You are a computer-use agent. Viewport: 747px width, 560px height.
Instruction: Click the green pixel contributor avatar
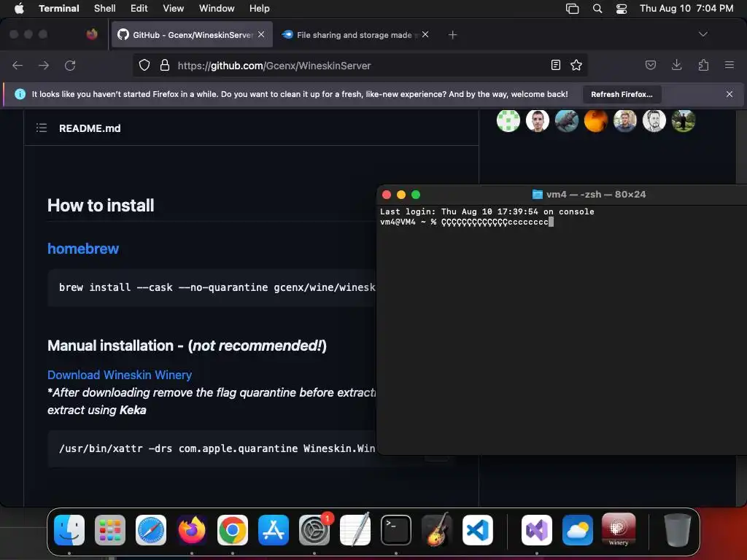pyautogui.click(x=508, y=120)
